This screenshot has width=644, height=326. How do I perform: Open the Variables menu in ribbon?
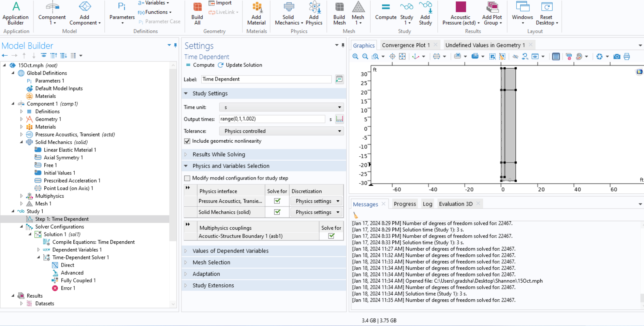coord(153,3)
